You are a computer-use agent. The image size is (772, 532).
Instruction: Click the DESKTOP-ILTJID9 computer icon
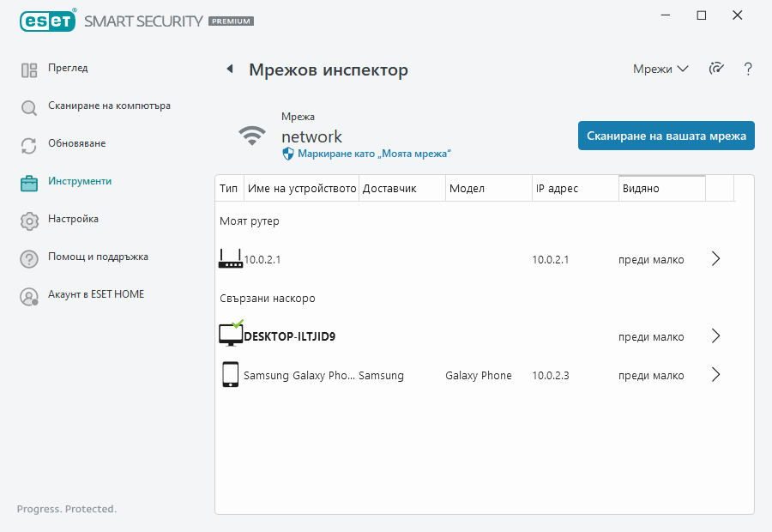[231, 335]
